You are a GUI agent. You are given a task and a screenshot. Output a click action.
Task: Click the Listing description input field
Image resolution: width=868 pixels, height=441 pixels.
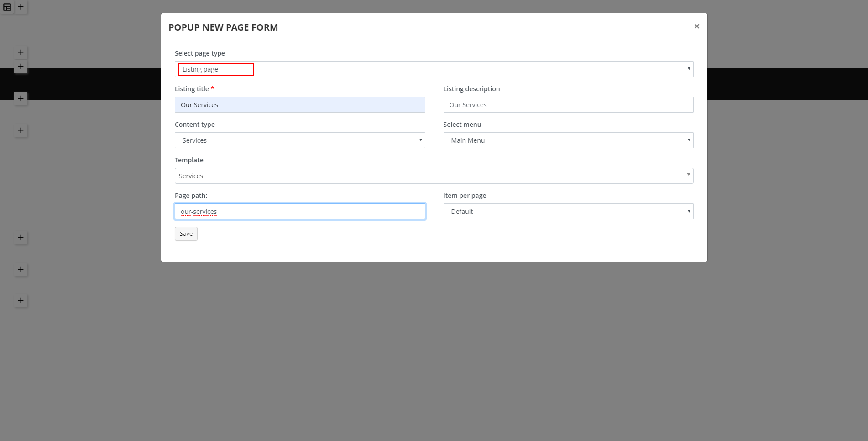[x=568, y=105]
